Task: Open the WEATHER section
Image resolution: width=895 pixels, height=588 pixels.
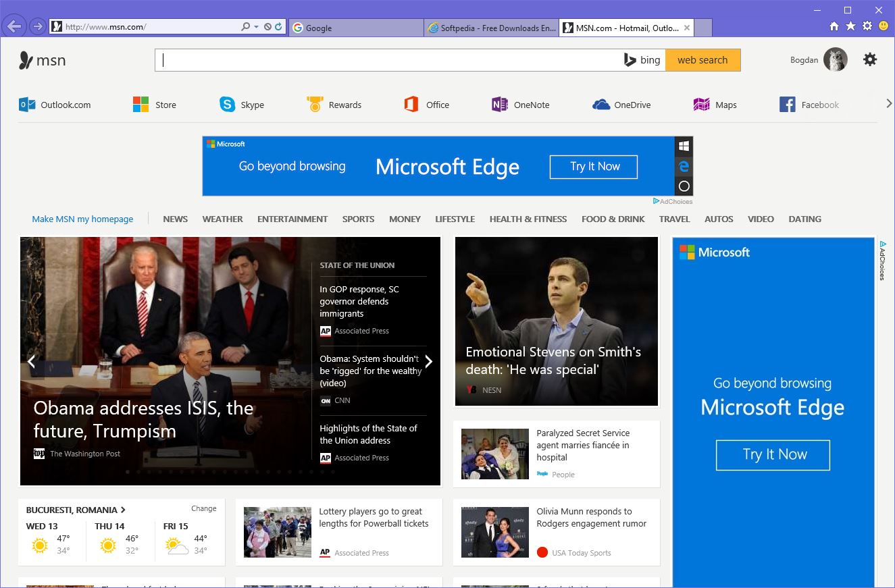Action: pyautogui.click(x=222, y=219)
